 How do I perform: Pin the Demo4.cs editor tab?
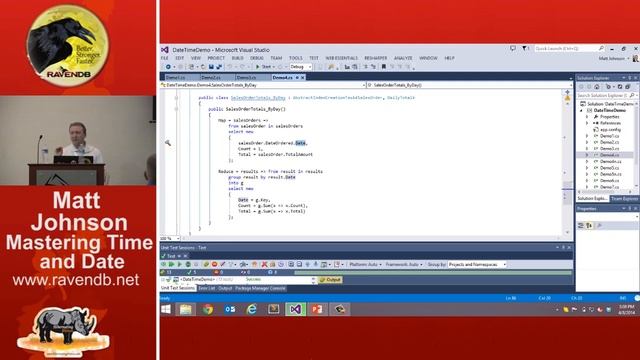pyautogui.click(x=297, y=78)
